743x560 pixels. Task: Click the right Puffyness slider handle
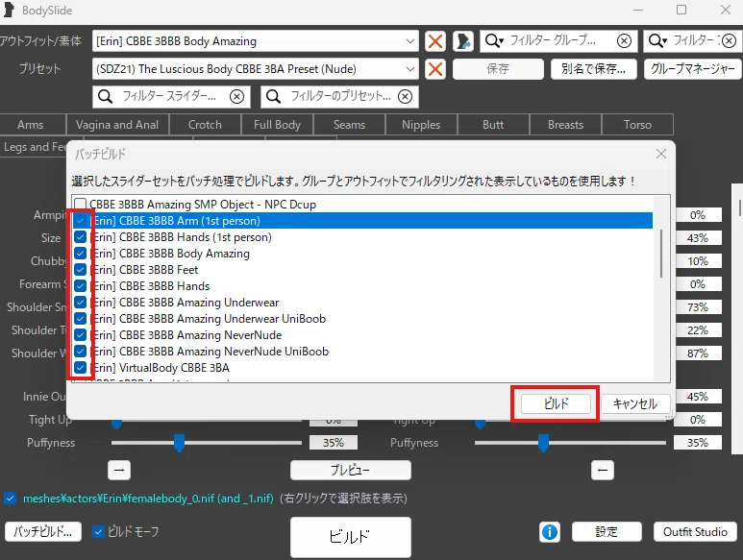[543, 443]
